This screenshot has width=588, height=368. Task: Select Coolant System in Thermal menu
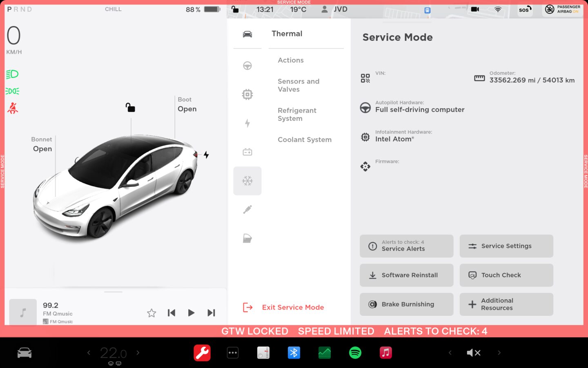(x=304, y=139)
